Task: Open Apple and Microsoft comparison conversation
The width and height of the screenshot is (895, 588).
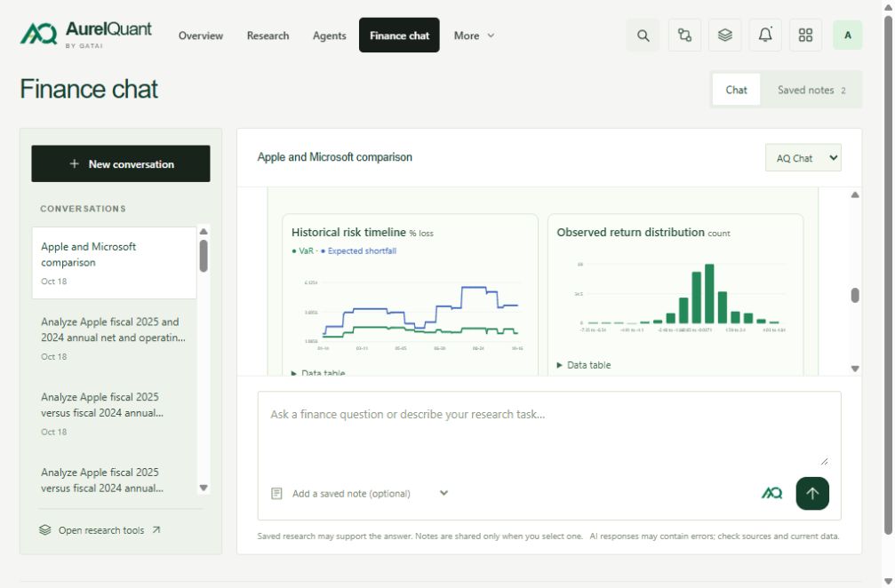Action: coord(114,263)
